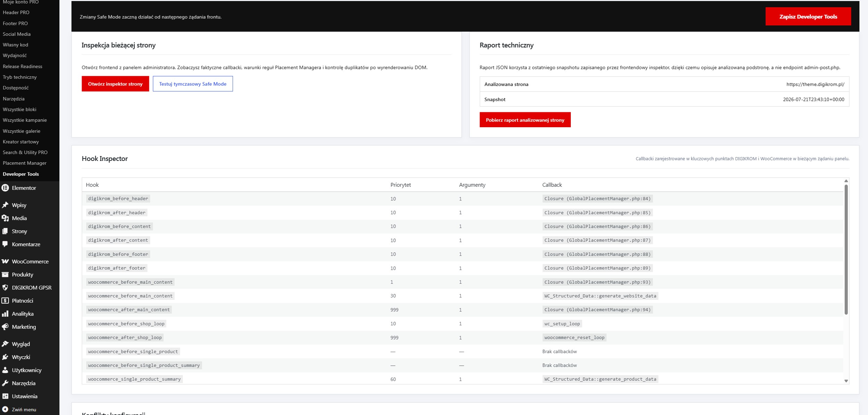Click the Zapisz Developer Tools button
Screen dimensions: 868x415
tap(808, 17)
